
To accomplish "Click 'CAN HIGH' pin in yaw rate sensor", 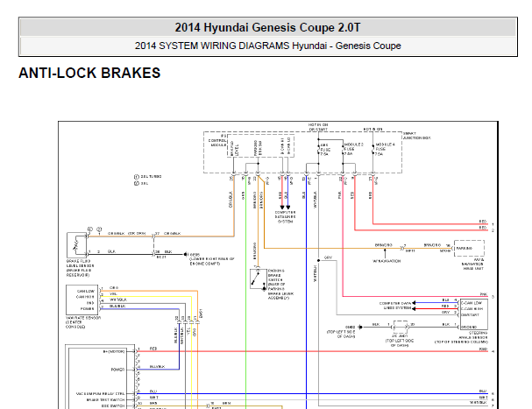I will click(x=85, y=297).
